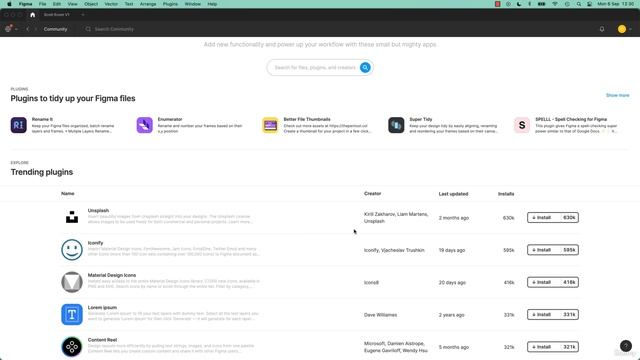Go forward with the right arrow
This screenshot has height=360, width=640.
click(x=36, y=29)
